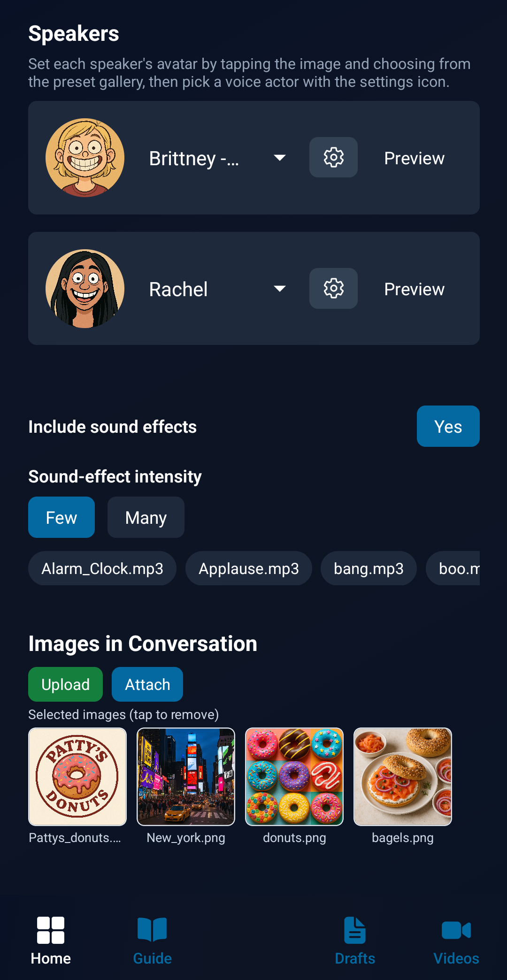Screen dimensions: 507x980
Task: Expand the Brittney speaker dropdown
Action: [x=280, y=158]
